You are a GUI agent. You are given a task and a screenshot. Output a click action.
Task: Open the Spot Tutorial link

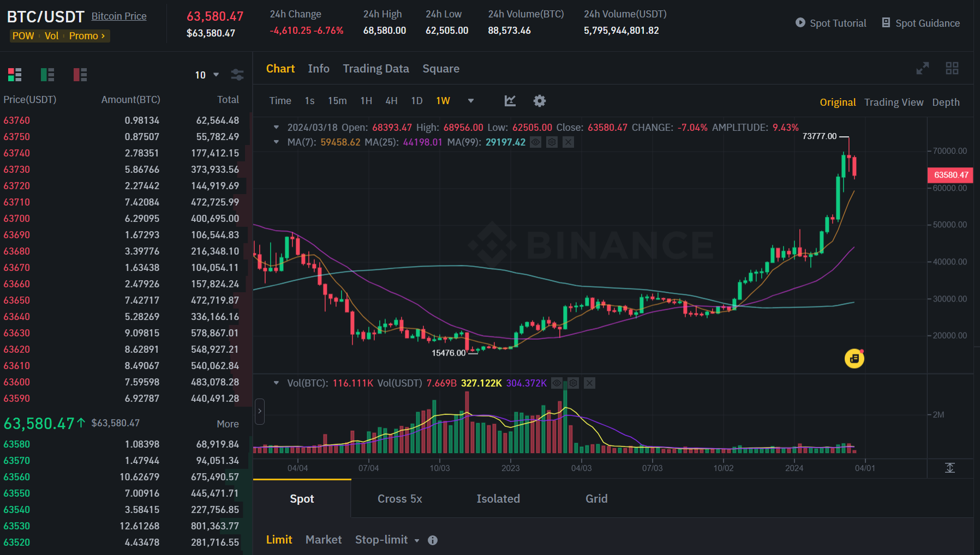[x=831, y=23]
